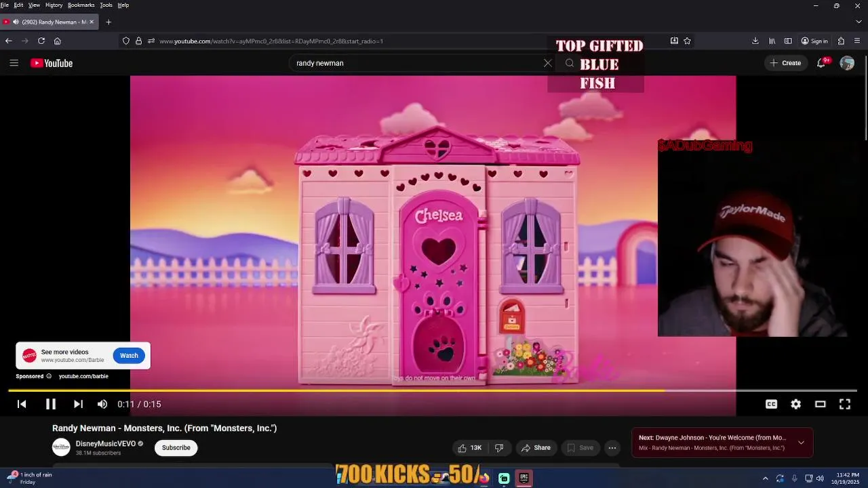Go back with the browser back arrow
Viewport: 868px width, 488px height.
coord(9,41)
